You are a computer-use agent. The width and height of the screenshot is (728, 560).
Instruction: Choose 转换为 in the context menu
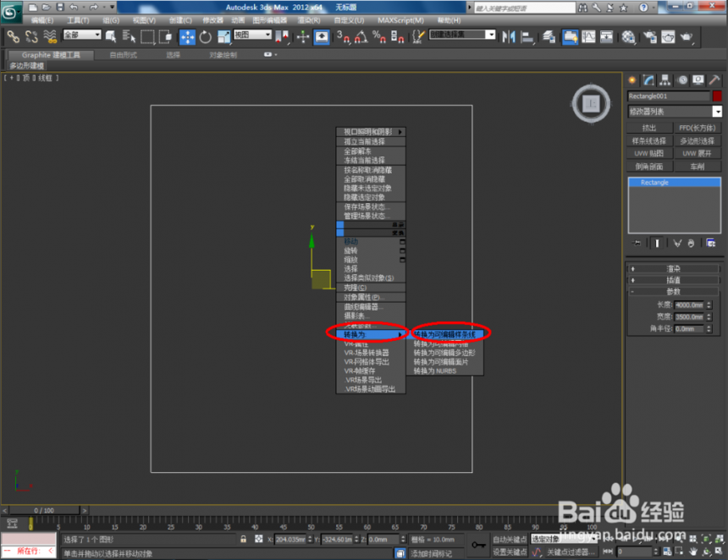(371, 334)
